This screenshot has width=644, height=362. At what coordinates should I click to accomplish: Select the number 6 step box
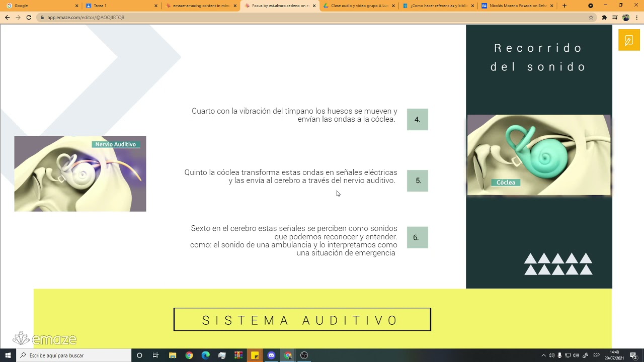(x=418, y=237)
